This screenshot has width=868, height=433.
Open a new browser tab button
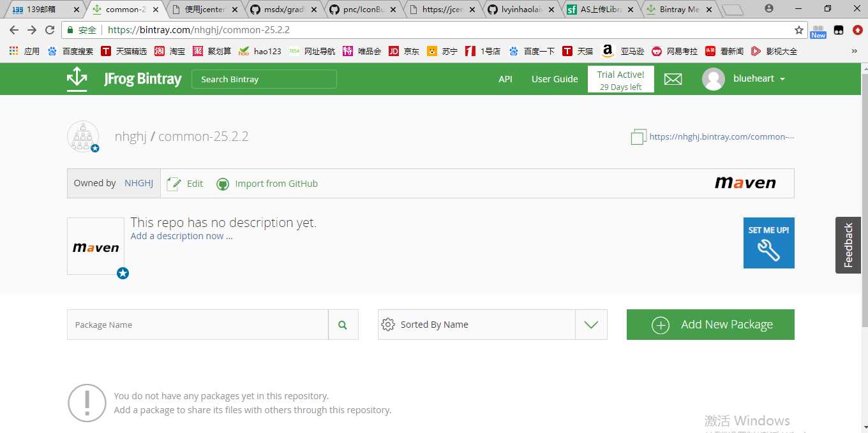pos(733,10)
